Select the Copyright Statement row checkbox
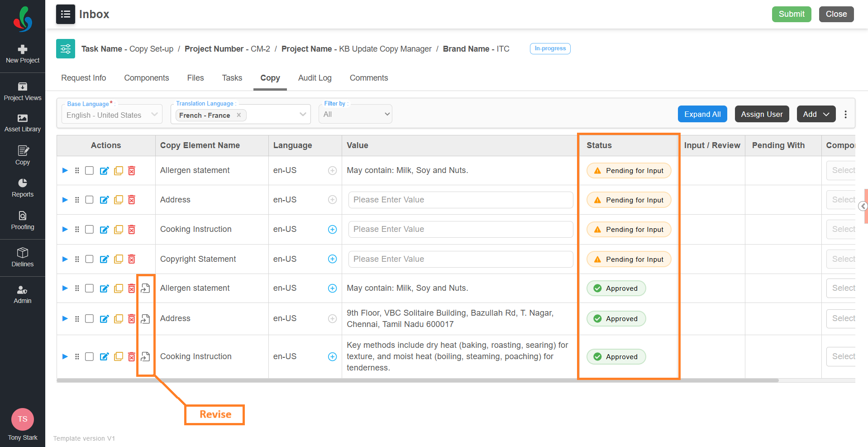The height and width of the screenshot is (447, 868). [90, 259]
